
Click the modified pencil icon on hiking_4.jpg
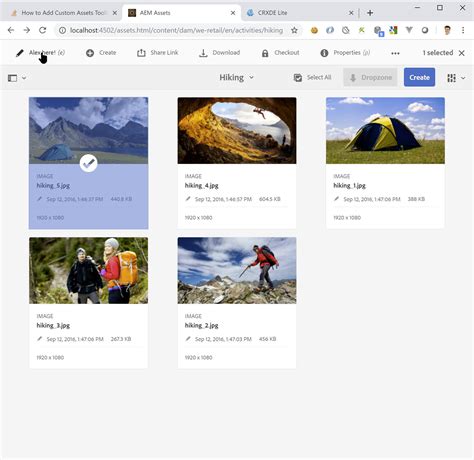188,199
